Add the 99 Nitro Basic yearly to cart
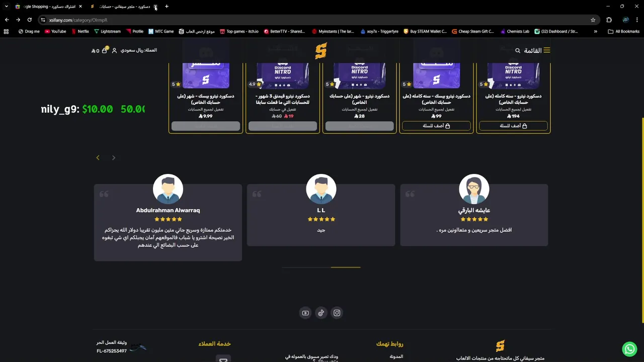644x362 pixels. coord(436,126)
